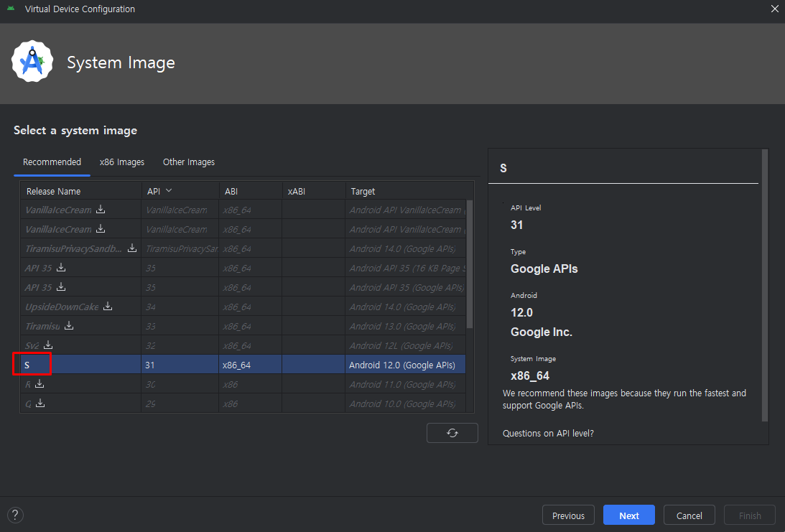Click the details panel scrollbar
This screenshot has width=785, height=532.
coord(764,285)
